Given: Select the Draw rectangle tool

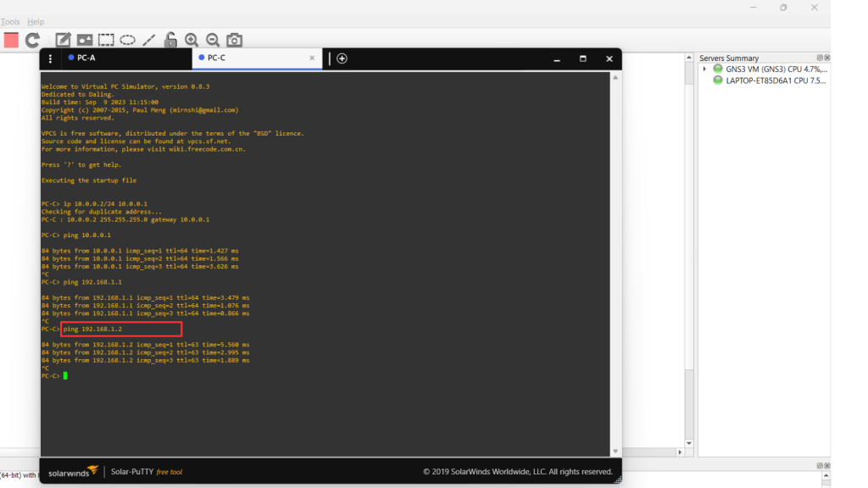Looking at the screenshot, I should (106, 40).
